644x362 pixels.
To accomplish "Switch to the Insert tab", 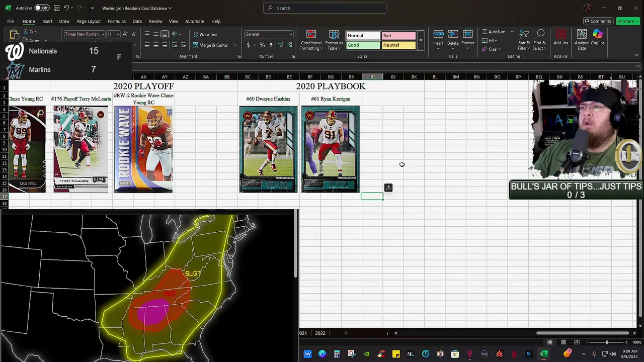I will (47, 21).
